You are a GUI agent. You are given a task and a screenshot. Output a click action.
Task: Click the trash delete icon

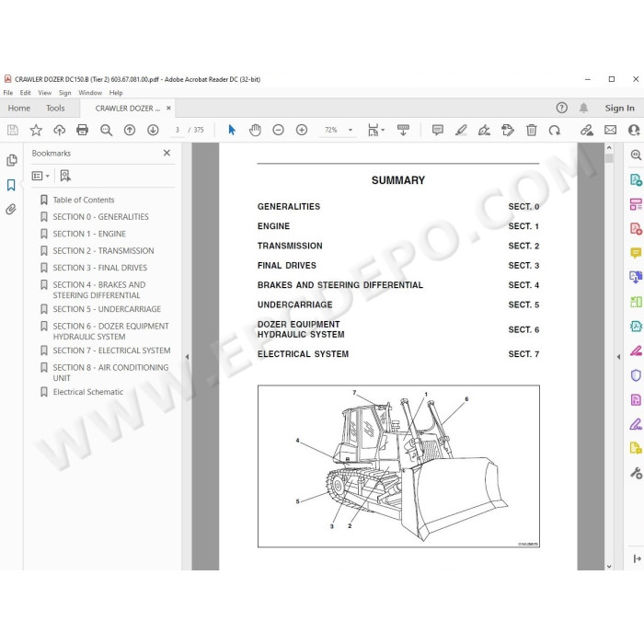pyautogui.click(x=532, y=131)
